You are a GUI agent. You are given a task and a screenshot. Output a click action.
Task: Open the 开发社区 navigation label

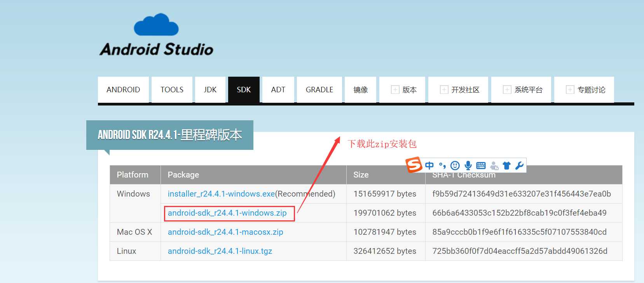(466, 90)
